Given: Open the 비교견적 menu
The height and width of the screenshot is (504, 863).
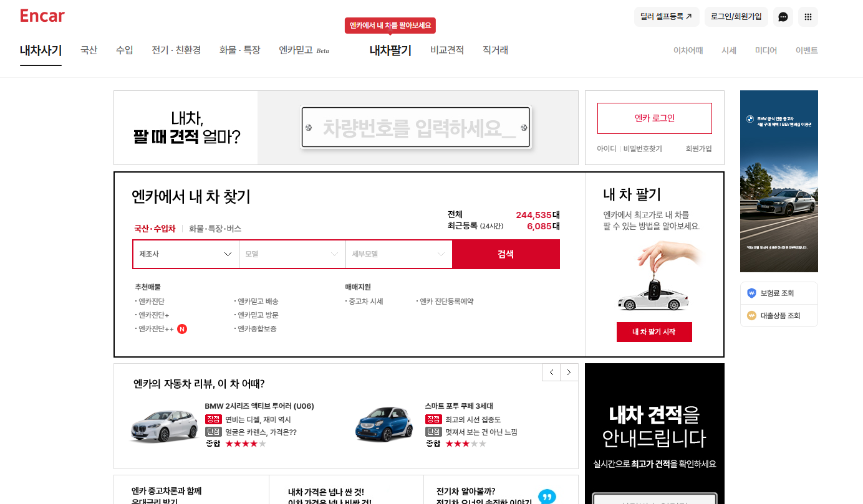Looking at the screenshot, I should (x=447, y=50).
